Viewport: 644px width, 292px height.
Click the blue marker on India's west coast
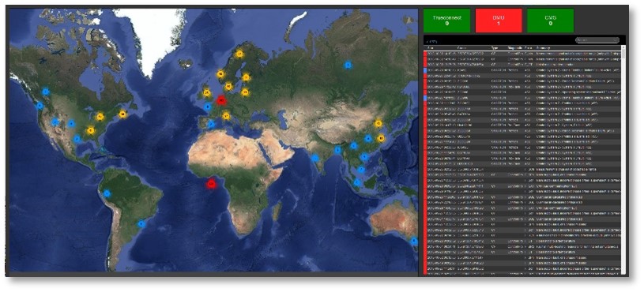tap(315, 158)
